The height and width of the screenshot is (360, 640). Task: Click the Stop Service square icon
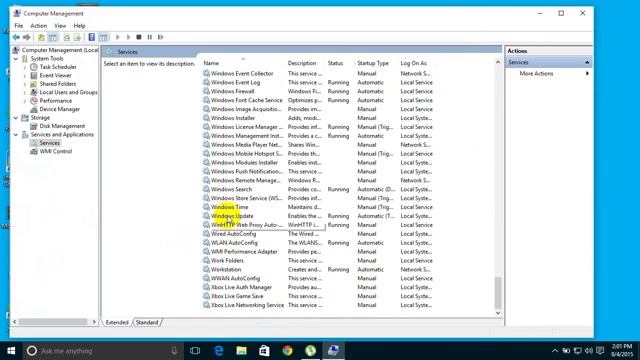tap(139, 37)
